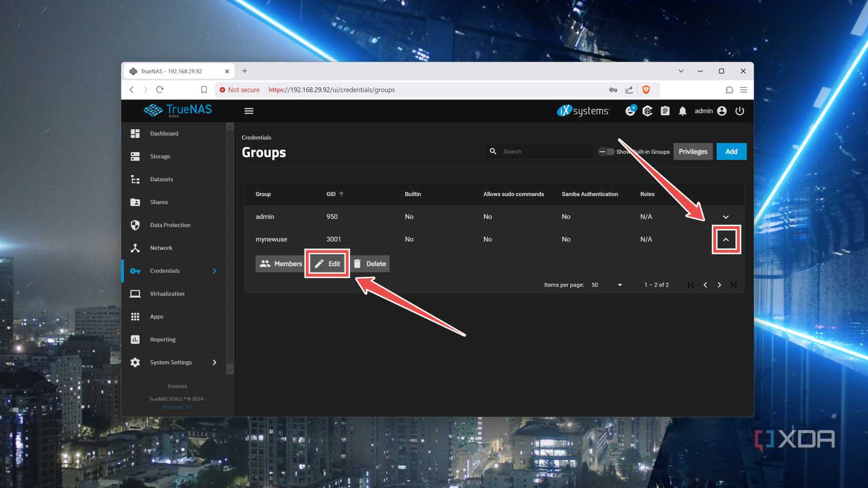This screenshot has width=868, height=488.
Task: Open notifications via the bell icon
Action: pos(682,111)
